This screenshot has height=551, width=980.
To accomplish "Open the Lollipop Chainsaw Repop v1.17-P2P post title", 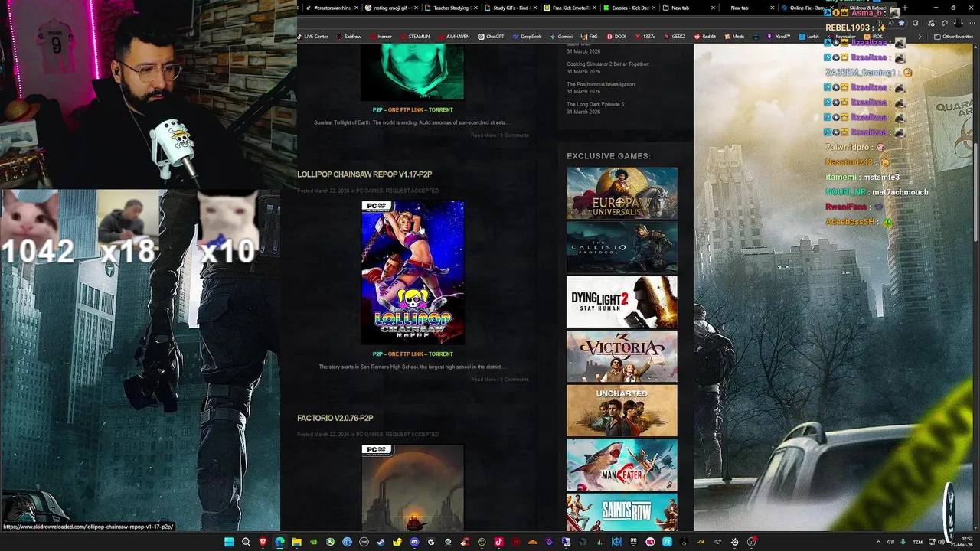I will (364, 174).
